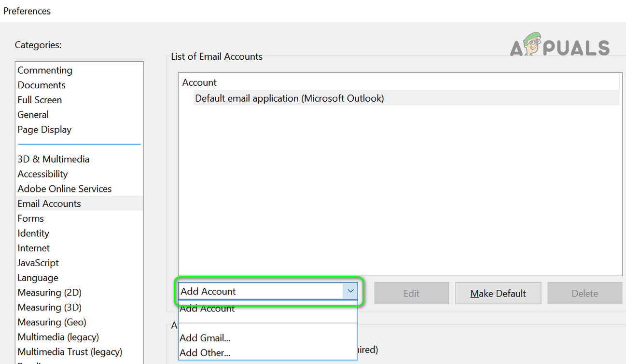626x364 pixels.
Task: Select Default email application (Microsoft Outlook) row
Action: (x=290, y=98)
